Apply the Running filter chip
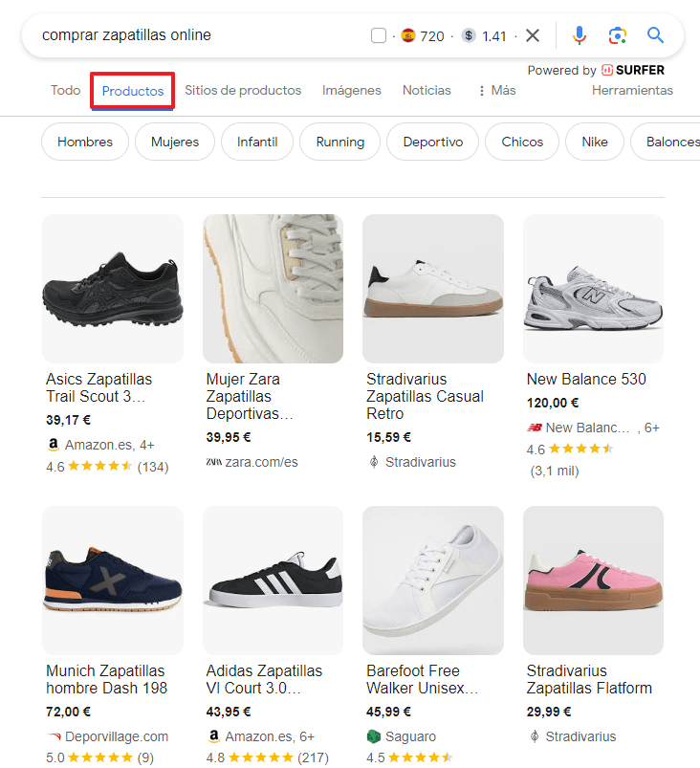This screenshot has height=768, width=700. [339, 142]
